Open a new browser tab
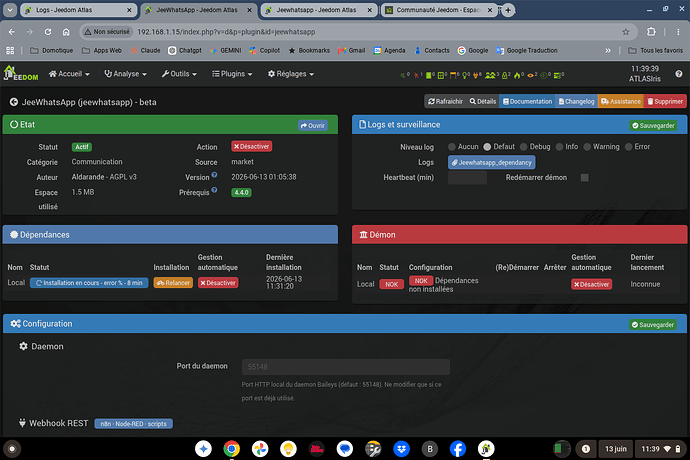The image size is (690, 460). [x=508, y=10]
